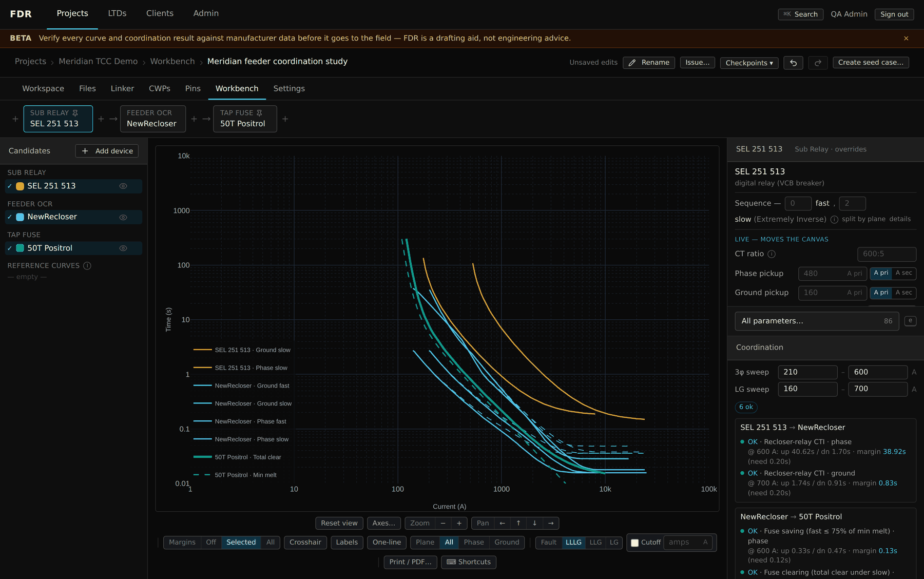Uncheck the NewRecloser candidate
The image size is (924, 579).
point(9,217)
